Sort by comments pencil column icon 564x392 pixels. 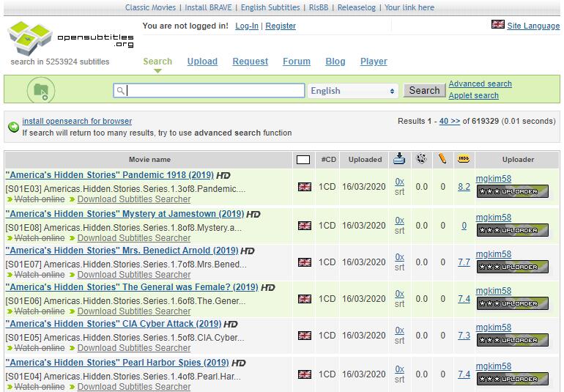coord(442,158)
